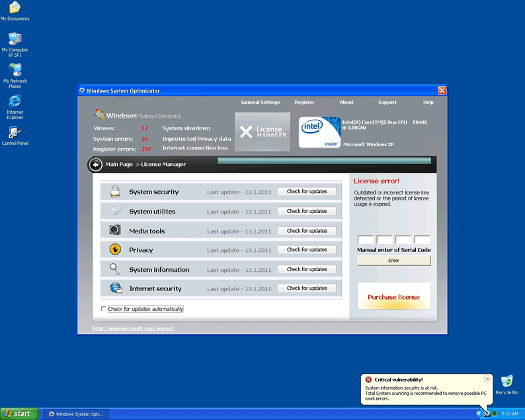Open General Settings menu
This screenshot has width=525, height=420.
260,103
